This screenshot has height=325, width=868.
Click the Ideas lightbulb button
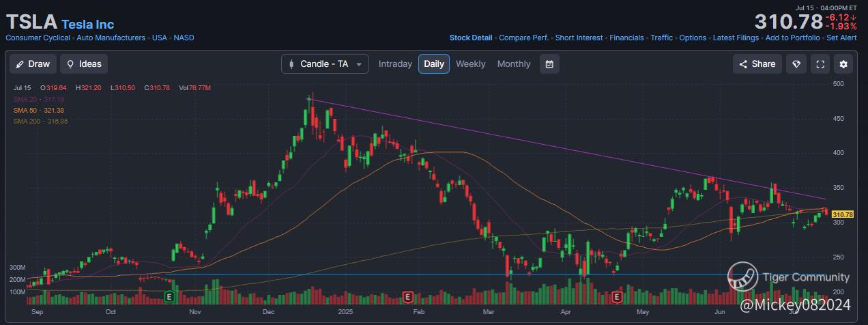click(84, 64)
